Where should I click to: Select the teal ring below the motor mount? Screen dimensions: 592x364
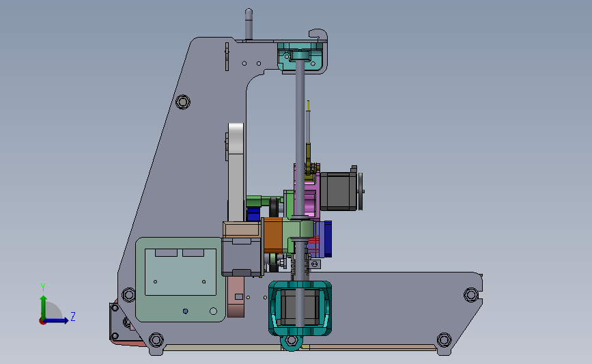(291, 341)
